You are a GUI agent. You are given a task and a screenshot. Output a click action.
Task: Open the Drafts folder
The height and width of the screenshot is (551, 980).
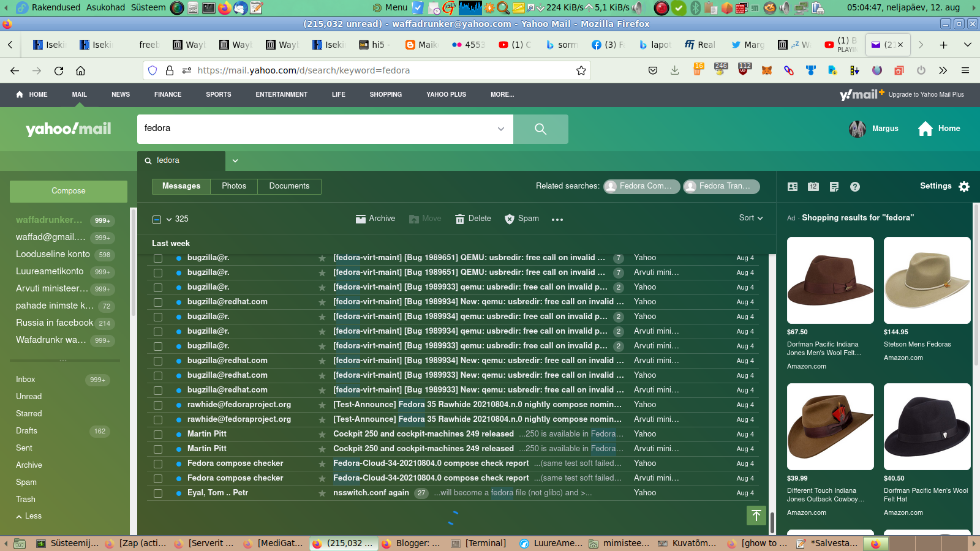26,431
